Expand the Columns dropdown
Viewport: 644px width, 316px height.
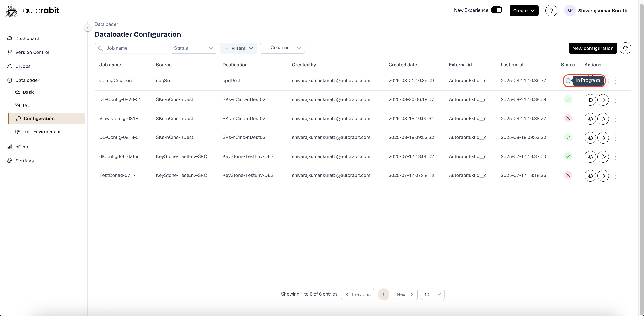(282, 48)
